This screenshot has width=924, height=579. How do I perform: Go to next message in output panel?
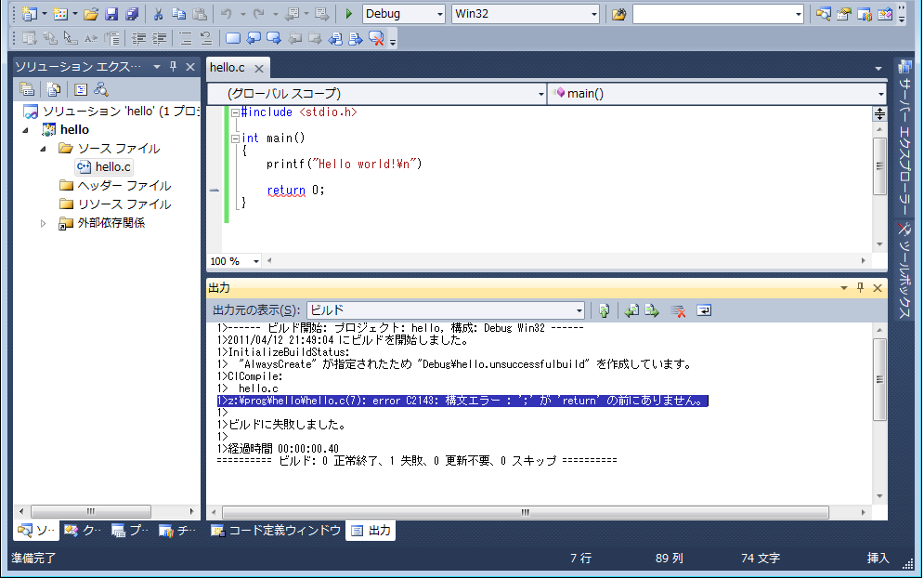point(652,310)
